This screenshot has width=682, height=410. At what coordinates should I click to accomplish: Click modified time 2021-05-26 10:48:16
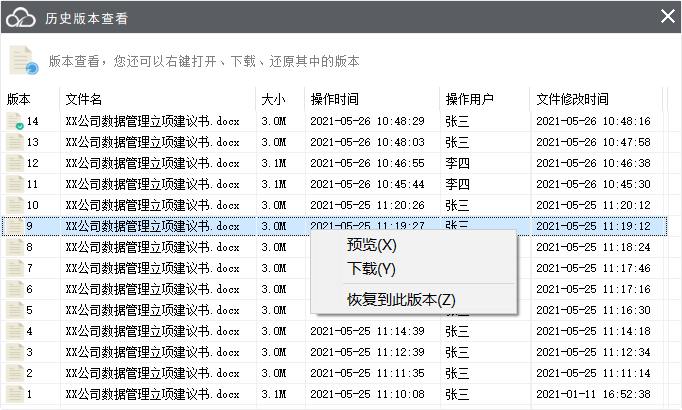[x=593, y=121]
